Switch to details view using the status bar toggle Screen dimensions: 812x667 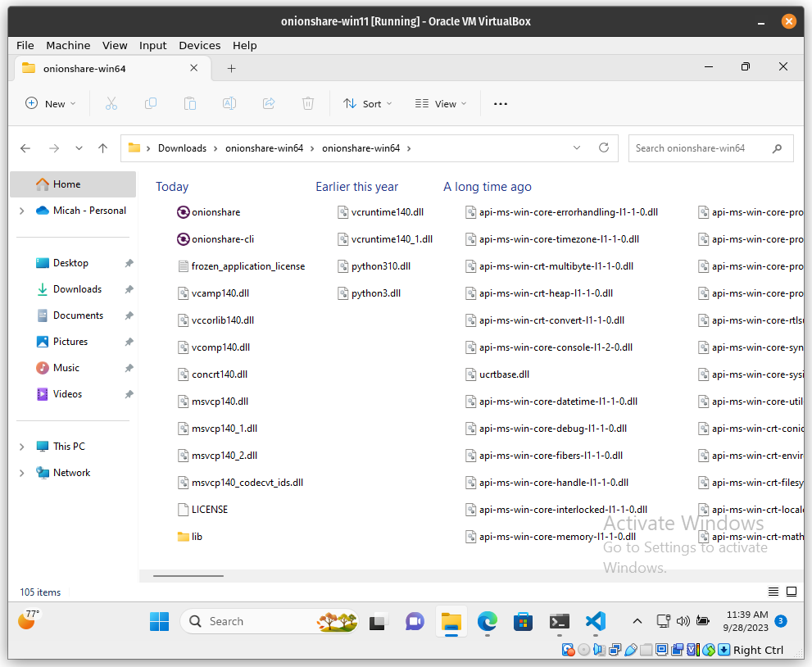tap(773, 591)
